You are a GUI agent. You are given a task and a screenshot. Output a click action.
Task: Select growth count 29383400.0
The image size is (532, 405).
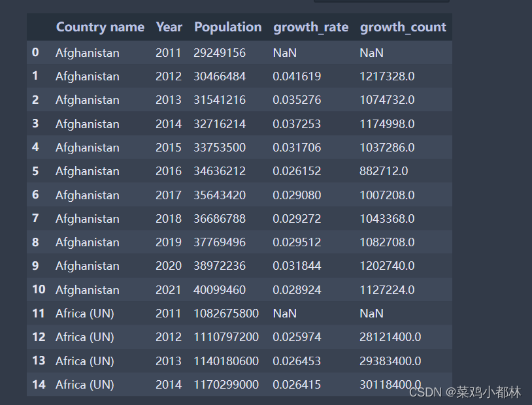click(x=391, y=361)
